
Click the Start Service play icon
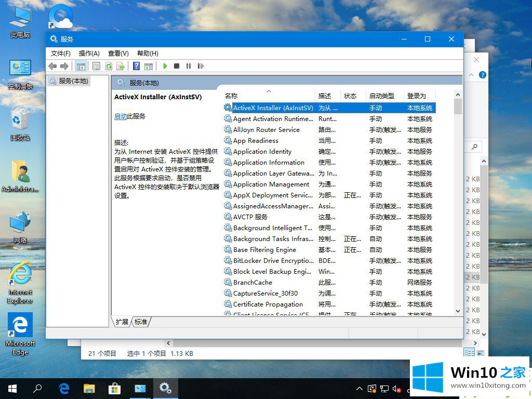click(x=165, y=66)
